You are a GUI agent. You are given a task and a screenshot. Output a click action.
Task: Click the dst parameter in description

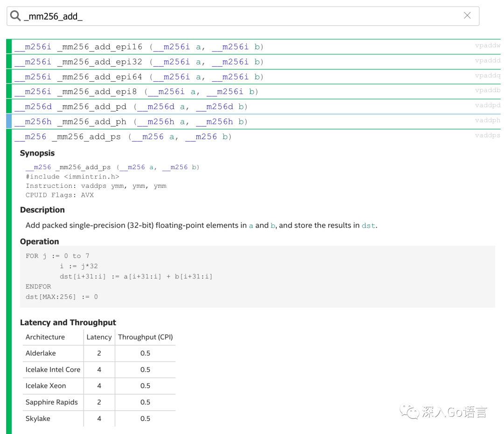pyautogui.click(x=368, y=226)
